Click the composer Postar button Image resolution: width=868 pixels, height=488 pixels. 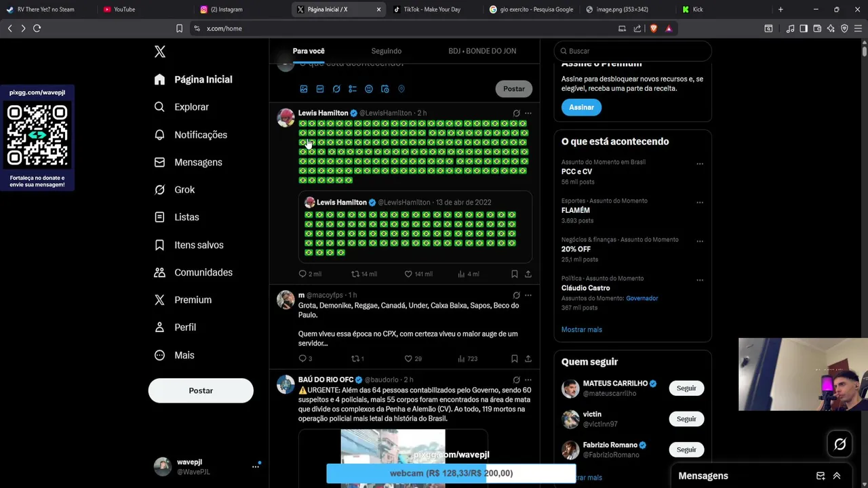pyautogui.click(x=514, y=89)
